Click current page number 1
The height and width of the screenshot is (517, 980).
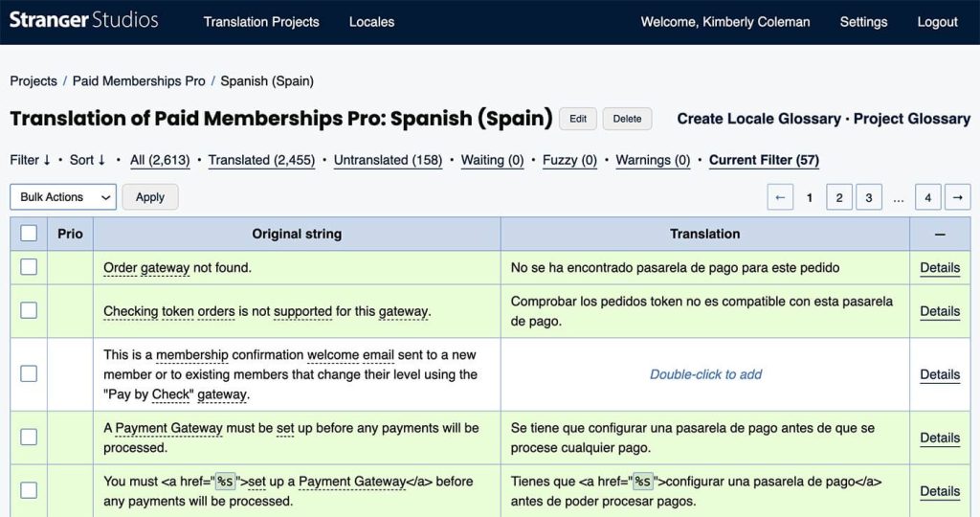[810, 197]
